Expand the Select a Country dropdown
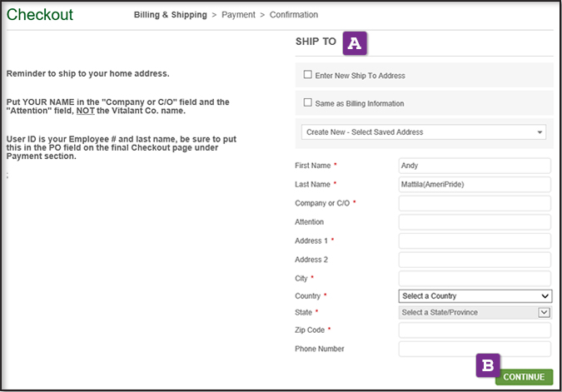 pos(475,295)
